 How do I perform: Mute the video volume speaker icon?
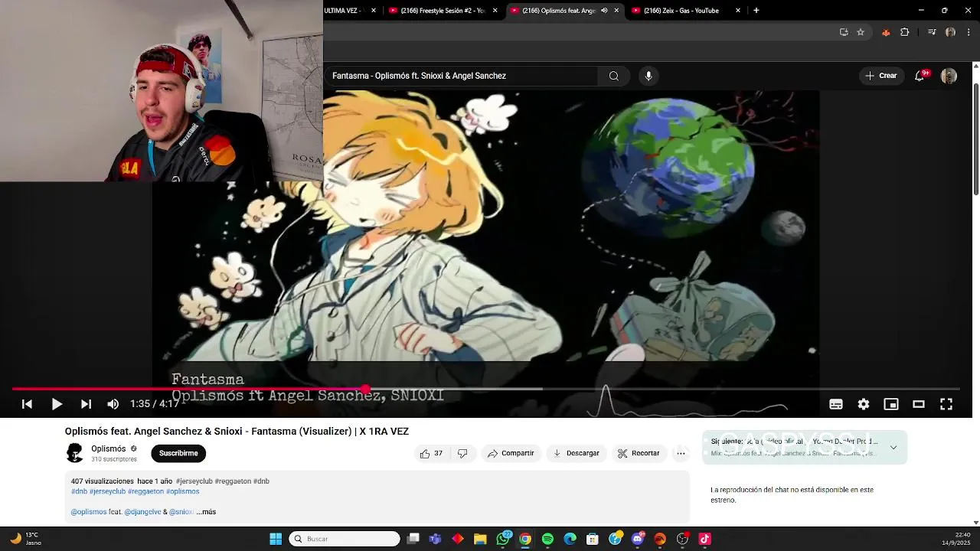point(113,404)
